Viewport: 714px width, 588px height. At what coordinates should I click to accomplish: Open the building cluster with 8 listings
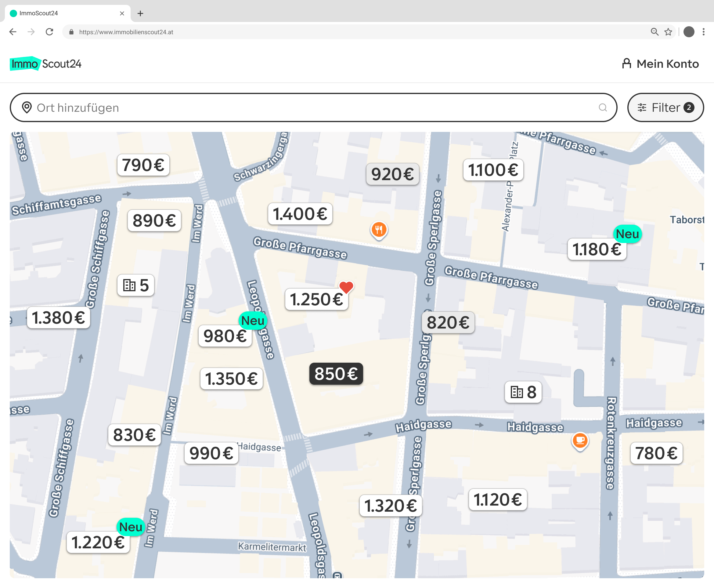pos(523,392)
